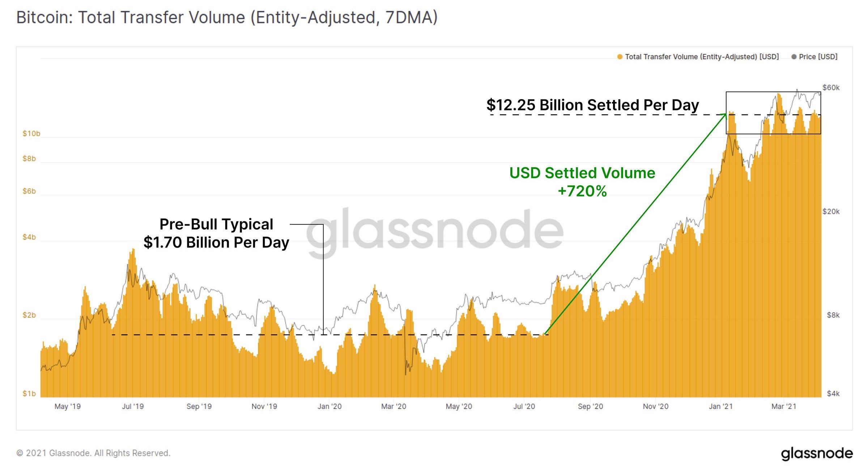
Task: Click the $60k right price axis label
Action: tap(831, 88)
